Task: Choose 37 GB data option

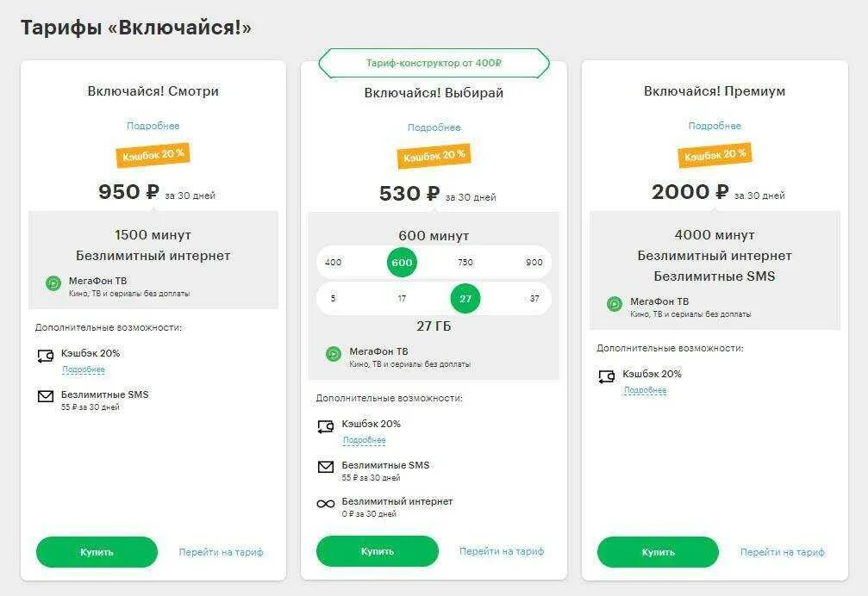Action: pyautogui.click(x=534, y=299)
